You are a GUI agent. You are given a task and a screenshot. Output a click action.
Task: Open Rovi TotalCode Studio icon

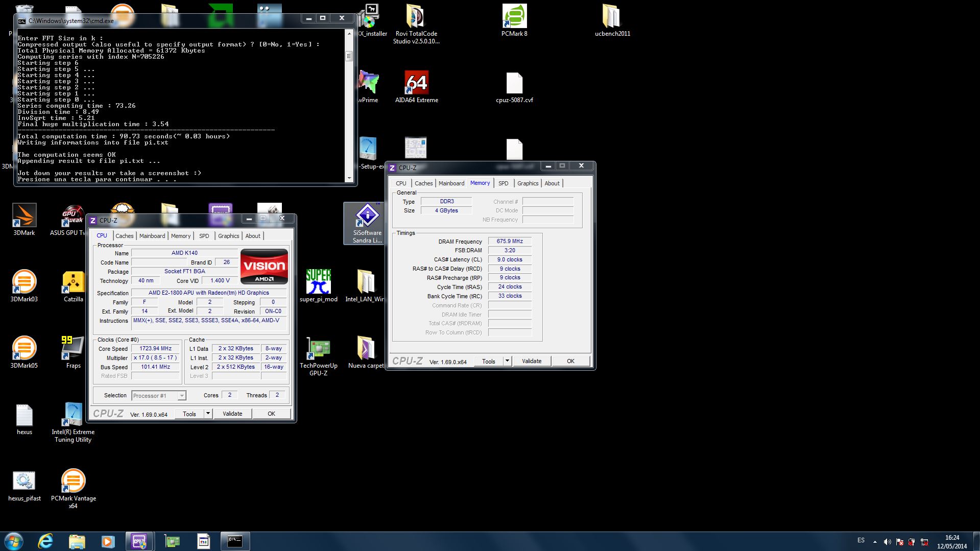click(x=416, y=24)
